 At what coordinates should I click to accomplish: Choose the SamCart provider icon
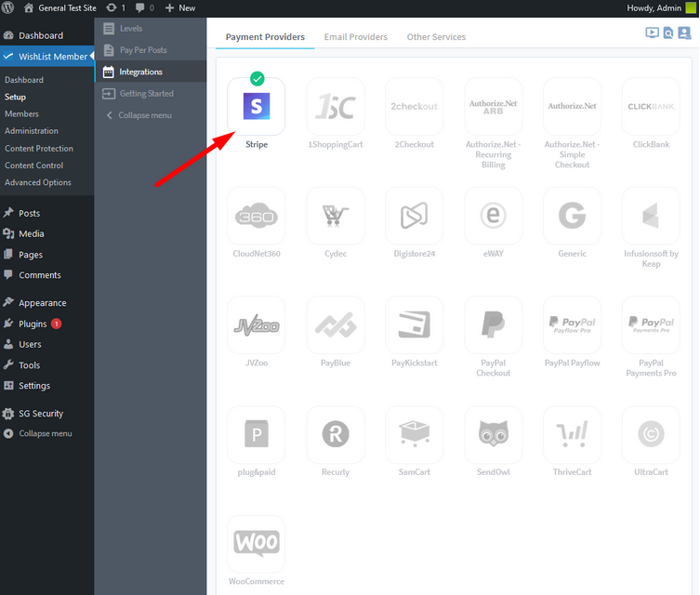pyautogui.click(x=415, y=435)
